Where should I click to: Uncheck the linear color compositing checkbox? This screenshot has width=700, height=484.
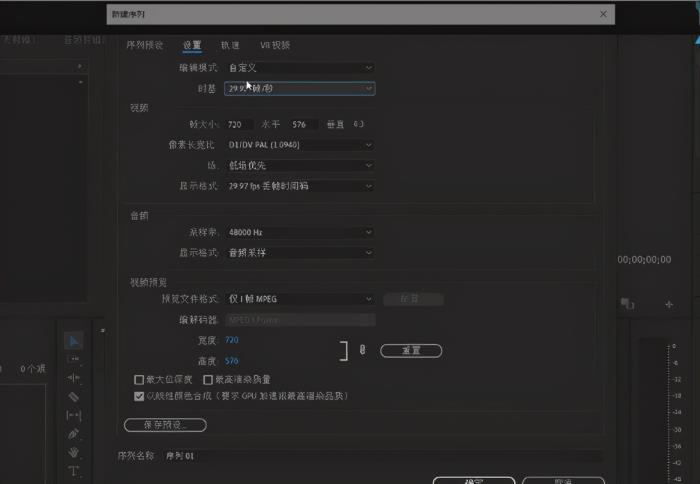coord(139,396)
